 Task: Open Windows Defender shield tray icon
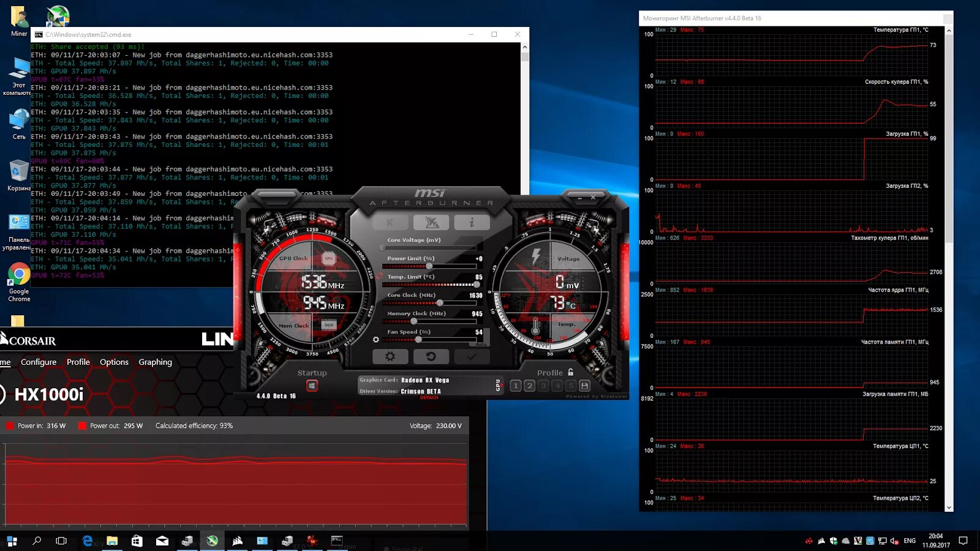pyautogui.click(x=834, y=541)
